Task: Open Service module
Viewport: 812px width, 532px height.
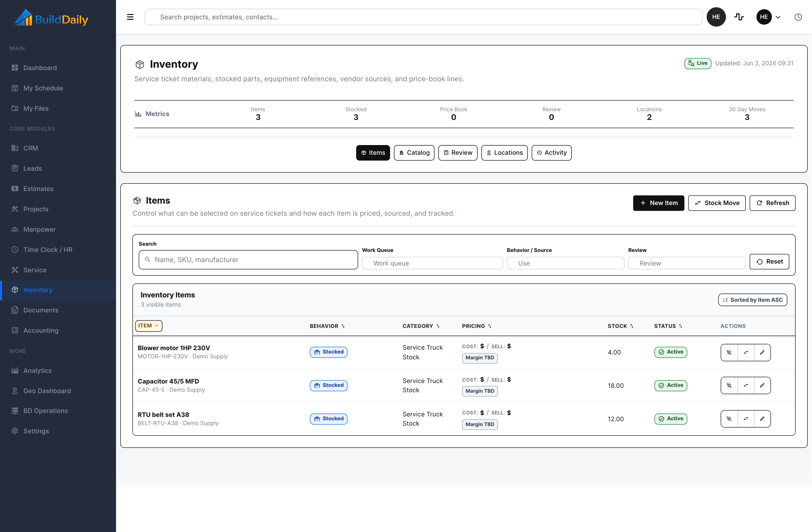Action: [x=58, y=270]
